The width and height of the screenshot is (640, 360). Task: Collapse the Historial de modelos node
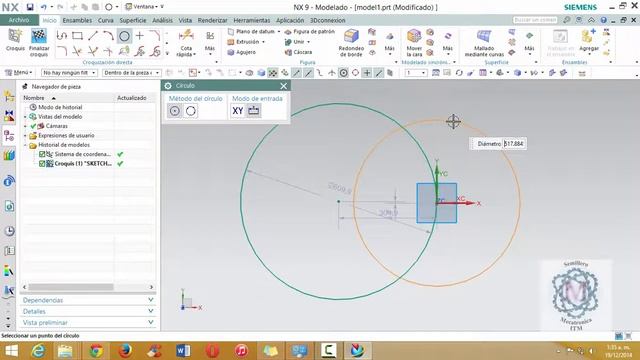point(26,145)
